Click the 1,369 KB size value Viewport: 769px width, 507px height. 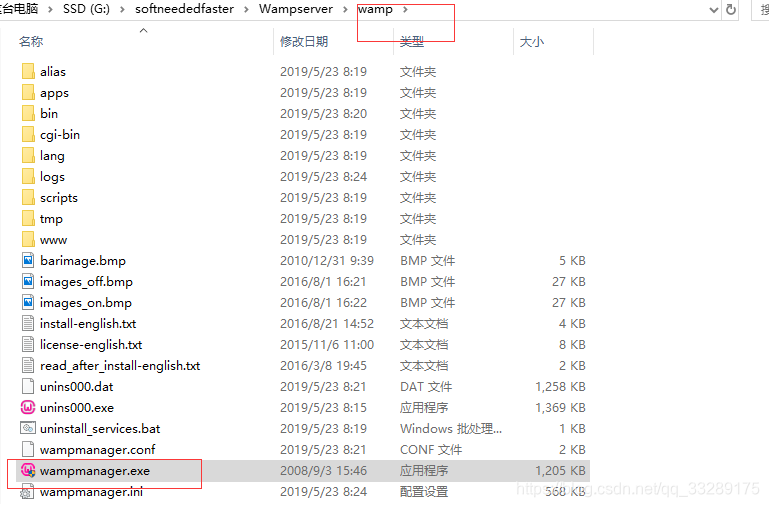(560, 407)
